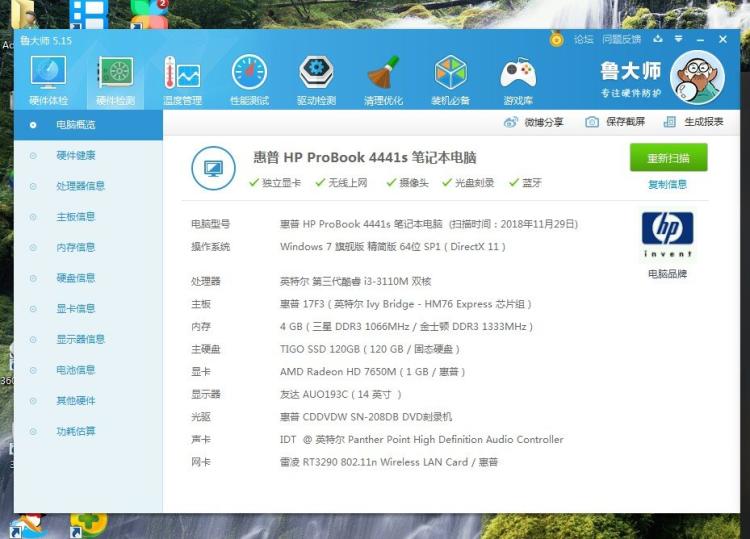Click disk value TIGO SSD 120GB
Image resolution: width=750 pixels, height=539 pixels.
click(x=370, y=349)
